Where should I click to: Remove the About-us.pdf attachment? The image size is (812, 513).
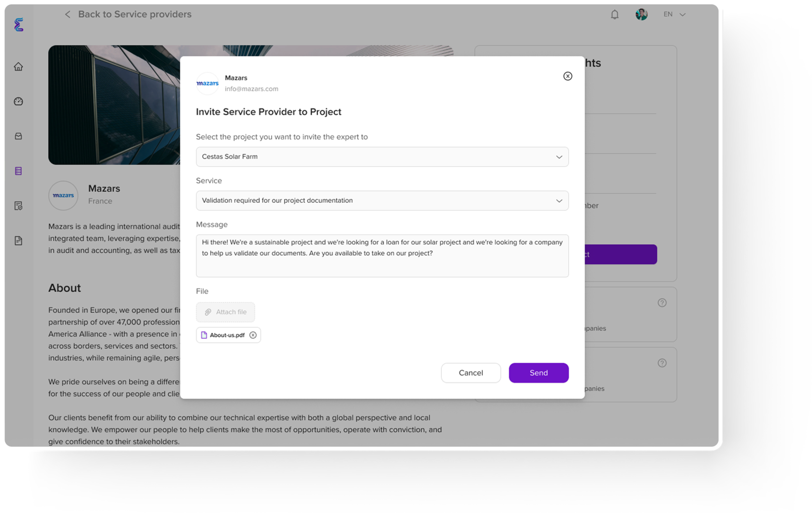point(253,335)
